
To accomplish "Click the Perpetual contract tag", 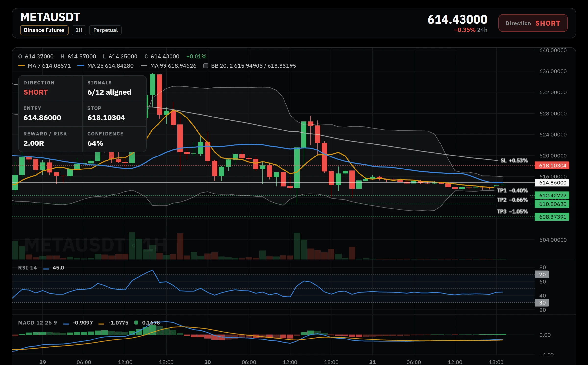I will pyautogui.click(x=105, y=30).
